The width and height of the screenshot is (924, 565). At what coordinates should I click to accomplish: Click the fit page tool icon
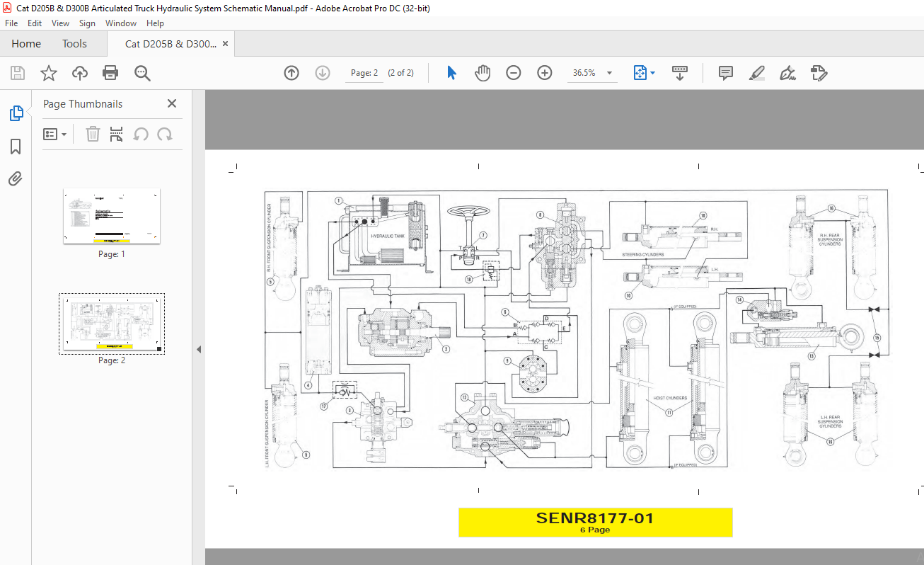[x=640, y=73]
